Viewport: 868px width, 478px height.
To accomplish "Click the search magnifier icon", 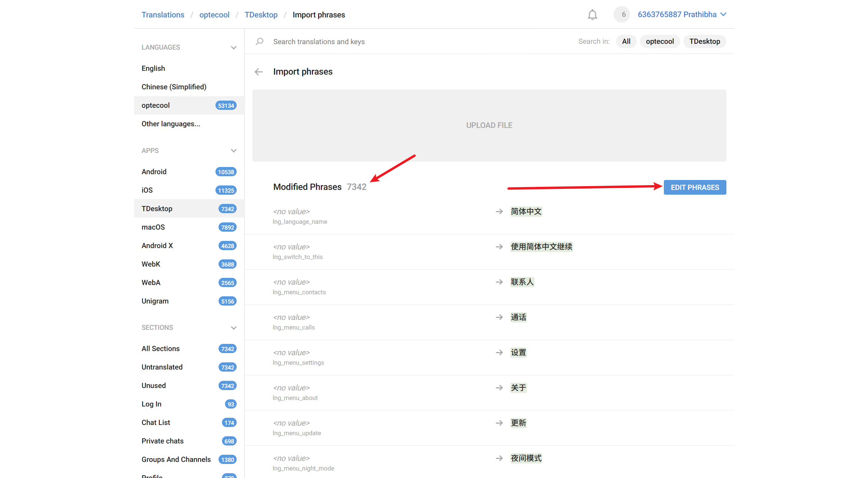I will click(260, 41).
